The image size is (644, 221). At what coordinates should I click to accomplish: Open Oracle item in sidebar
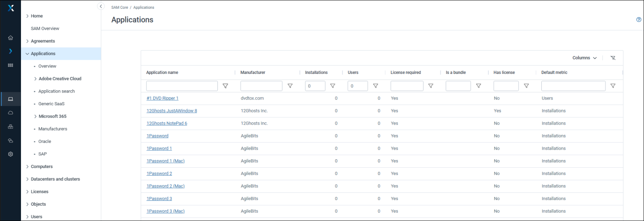[45, 141]
